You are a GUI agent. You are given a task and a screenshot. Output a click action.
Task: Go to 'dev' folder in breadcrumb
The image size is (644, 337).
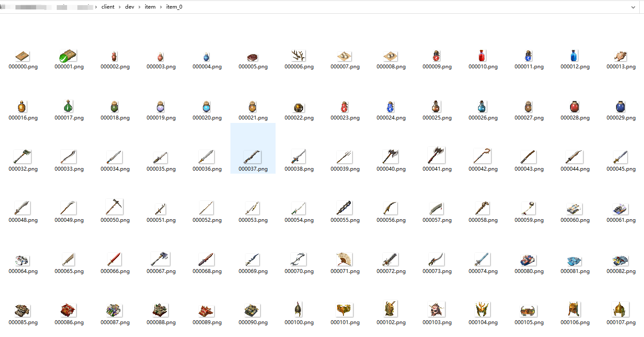click(x=129, y=7)
